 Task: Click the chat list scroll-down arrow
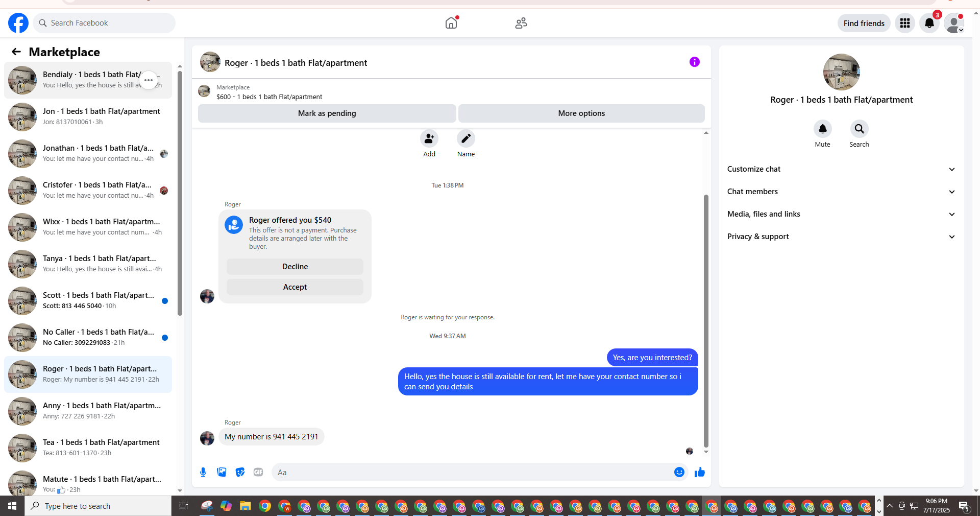pyautogui.click(x=180, y=490)
